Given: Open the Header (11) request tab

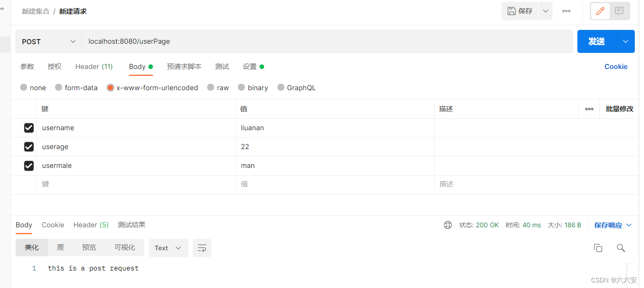Looking at the screenshot, I should point(94,66).
